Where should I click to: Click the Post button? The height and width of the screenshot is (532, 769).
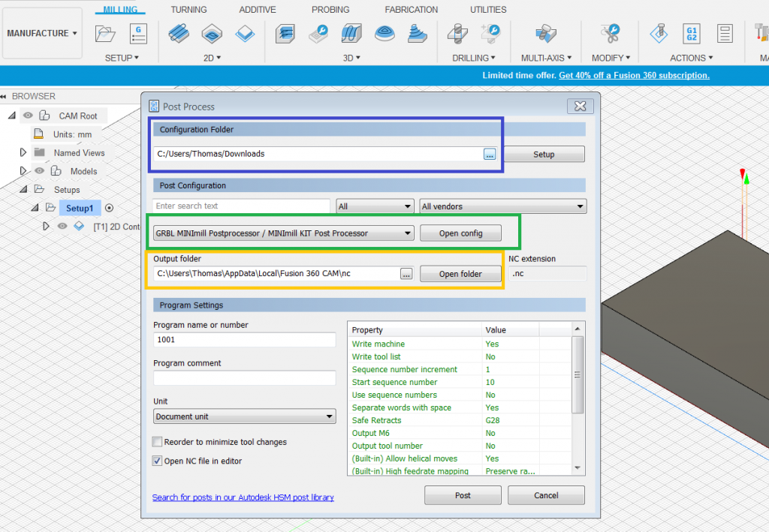coord(463,495)
